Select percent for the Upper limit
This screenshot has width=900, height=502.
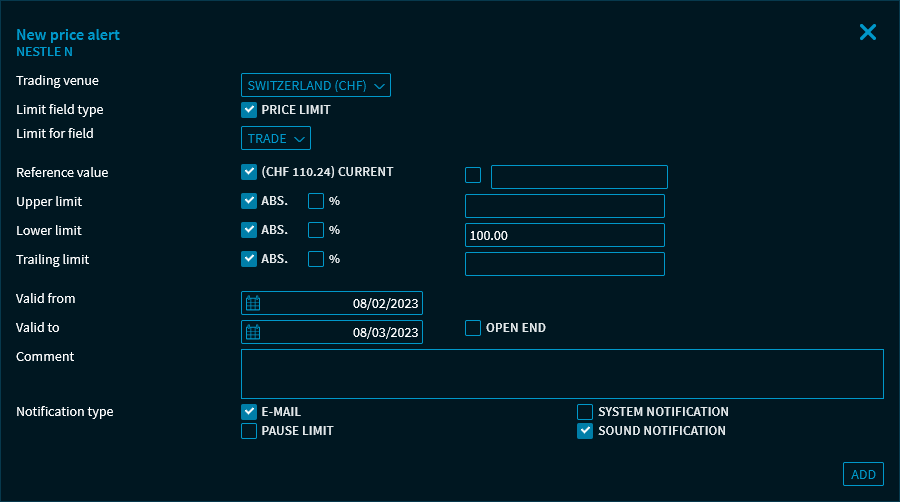(316, 201)
